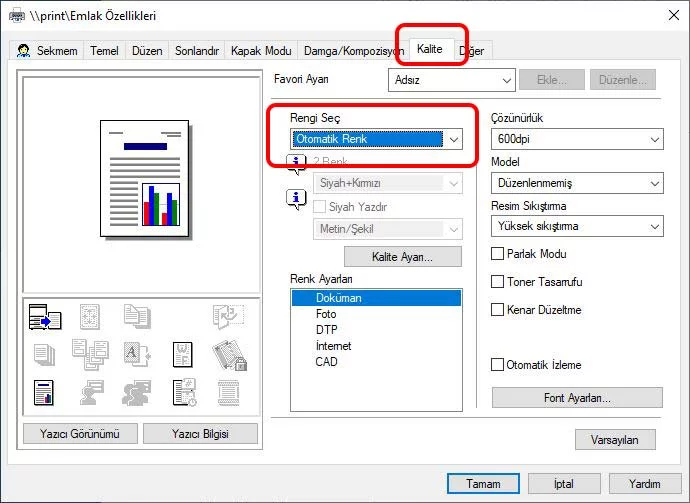Select CAD in Renk Ayarları list
Viewport: 690px width, 503px height.
pos(376,362)
